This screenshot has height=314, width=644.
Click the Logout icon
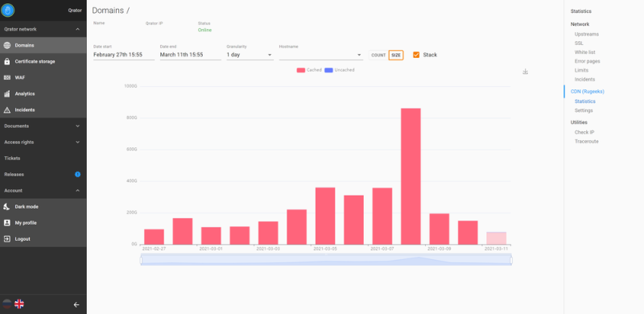pyautogui.click(x=6, y=239)
